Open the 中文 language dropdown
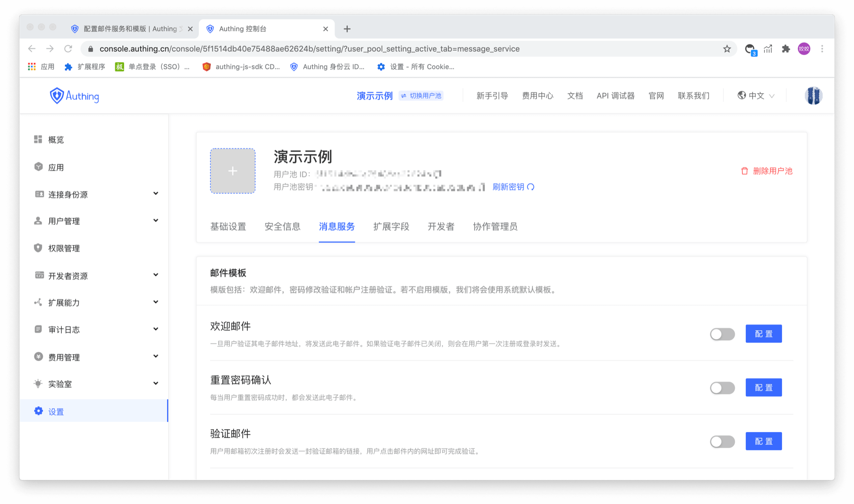 tap(755, 96)
